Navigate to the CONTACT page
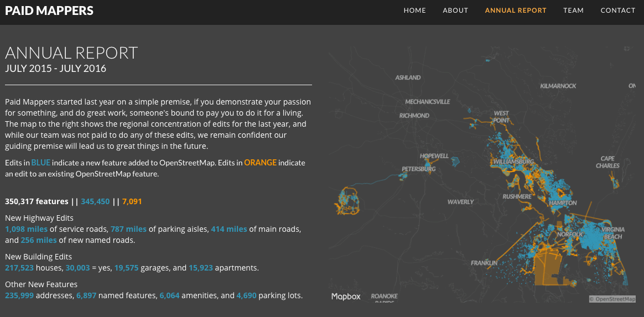644x317 pixels. (x=618, y=11)
